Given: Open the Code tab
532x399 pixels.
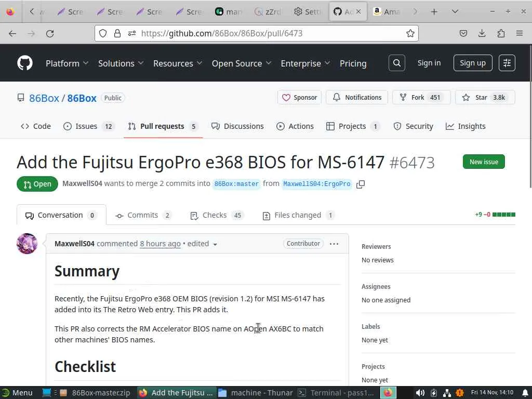Looking at the screenshot, I should 36,126.
